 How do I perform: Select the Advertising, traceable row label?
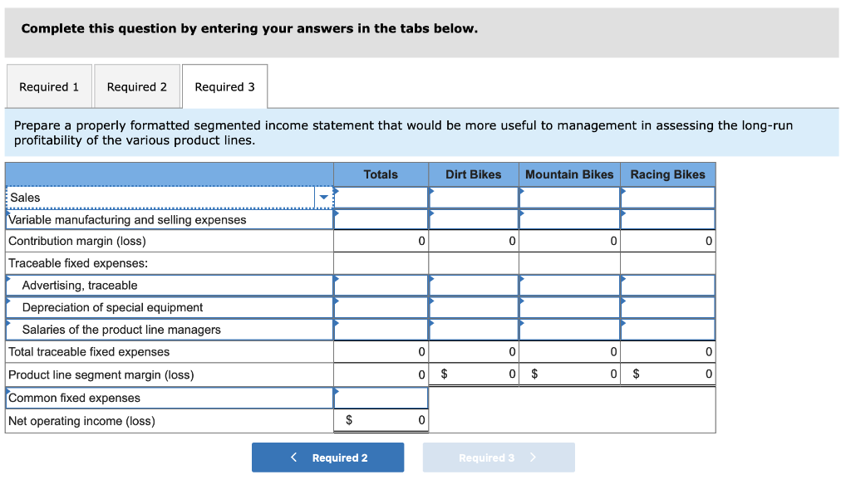pyautogui.click(x=170, y=286)
